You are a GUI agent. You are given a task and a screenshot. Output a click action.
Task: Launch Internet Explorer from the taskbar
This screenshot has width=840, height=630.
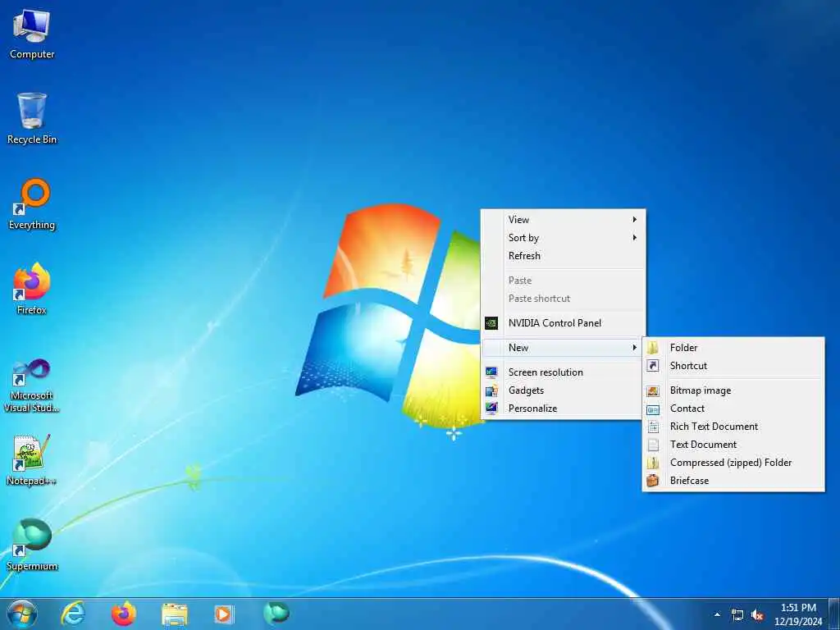(73, 614)
